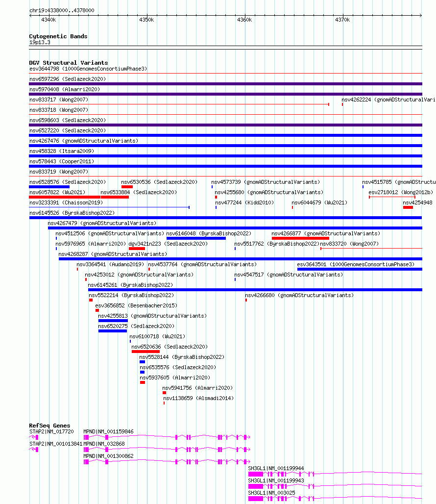436x504 pixels.
Task: Click the red bar under nsv6057822 (Wu2021)
Action: pos(65,197)
